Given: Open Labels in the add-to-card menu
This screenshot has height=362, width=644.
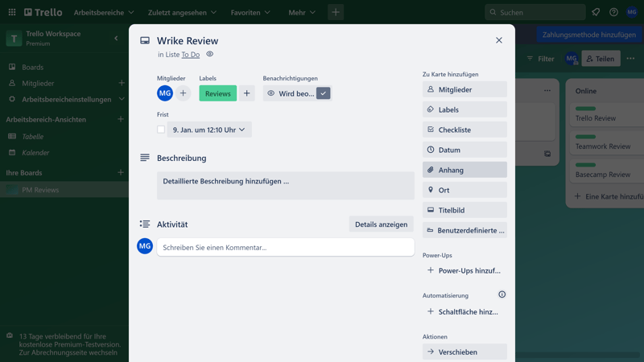Looking at the screenshot, I should tap(464, 109).
